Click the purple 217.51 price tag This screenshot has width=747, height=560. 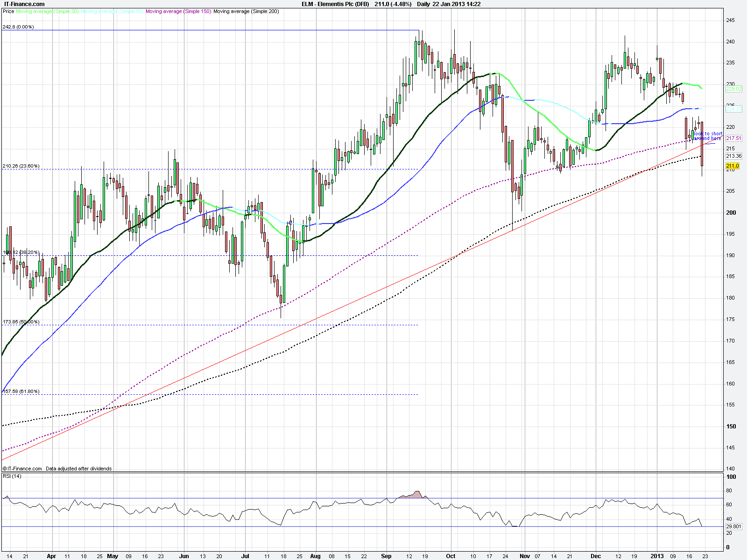(x=733, y=138)
